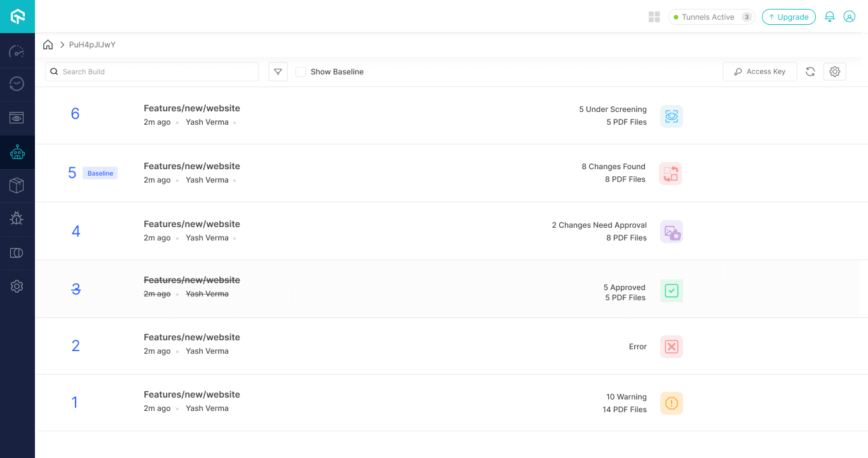Click the compare contrast sidebar icon
This screenshot has height=458, width=868.
17,253
